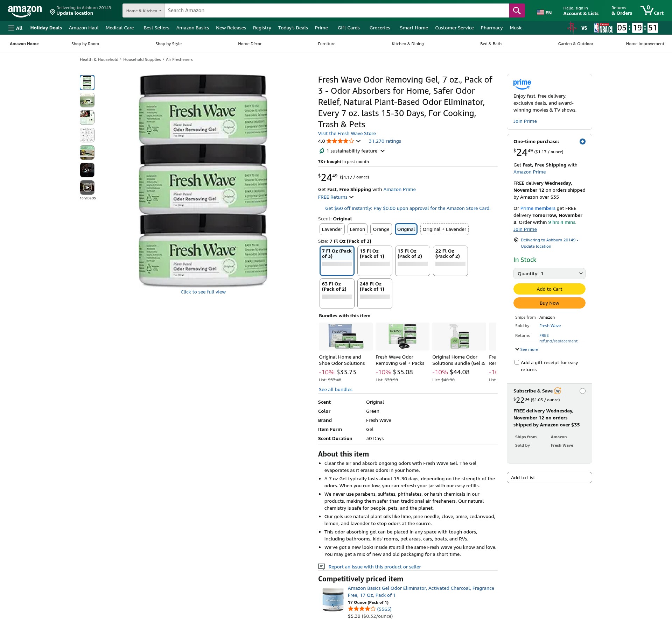Expand See more seller details
The image size is (672, 644).
(527, 349)
